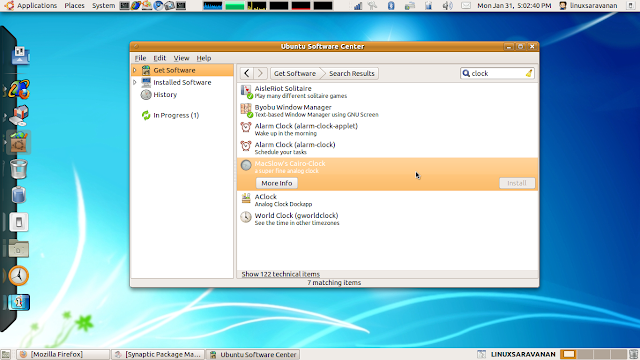Click the Bluetooth icon in top panel
The image size is (640, 360).
coord(391,6)
